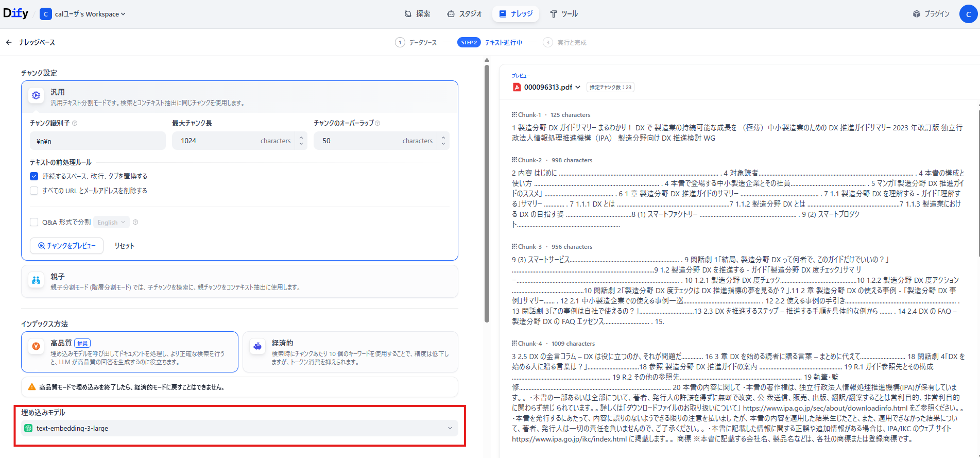The width and height of the screenshot is (980, 458).
Task: Click the Chunk-1 preview text
Action: [737, 132]
